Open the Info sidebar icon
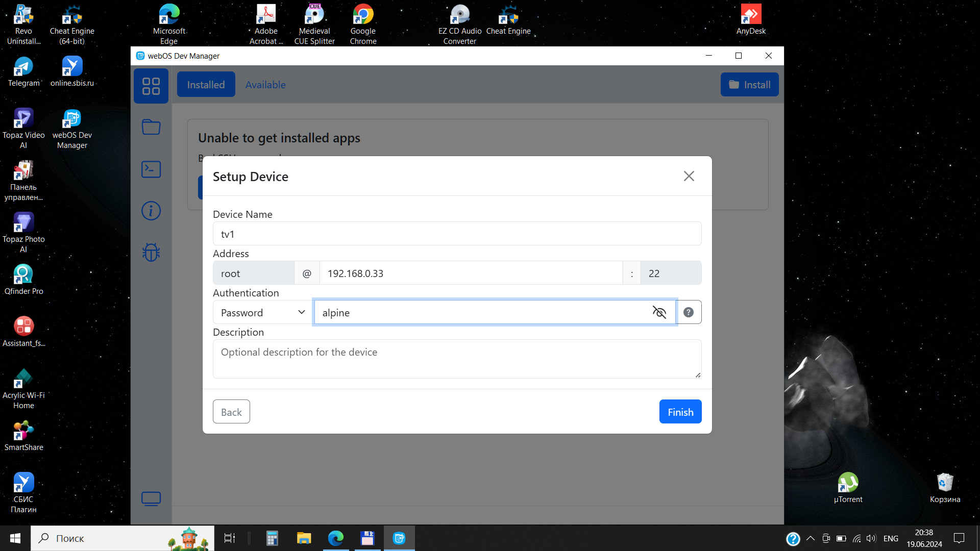The image size is (980, 551). pos(151,211)
